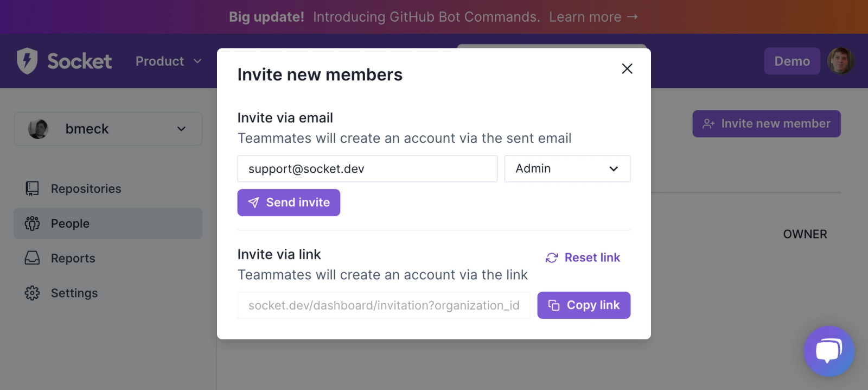Viewport: 868px width, 390px height.
Task: Click the Copy link button
Action: pyautogui.click(x=584, y=305)
